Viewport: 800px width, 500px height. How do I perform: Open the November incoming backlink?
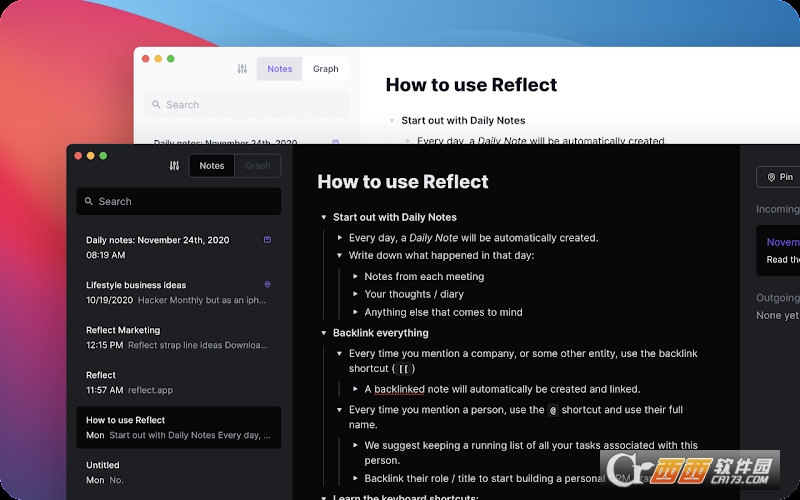(783, 242)
